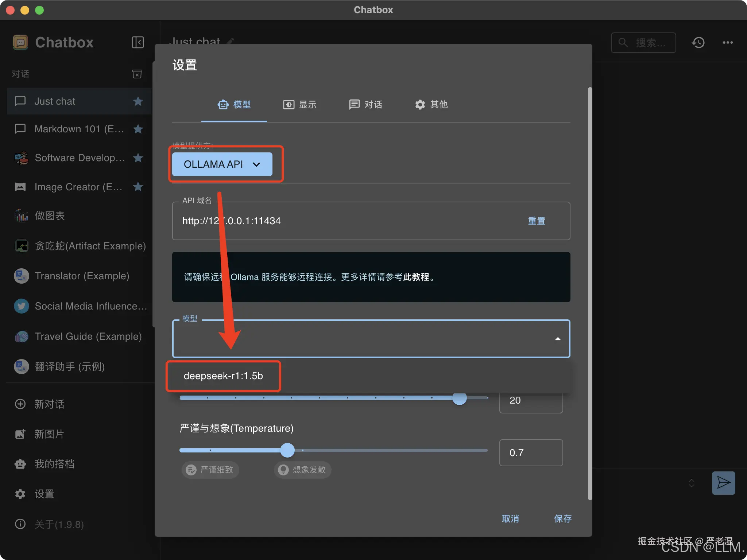
Task: Click the send message paper-plane button
Action: (x=723, y=483)
